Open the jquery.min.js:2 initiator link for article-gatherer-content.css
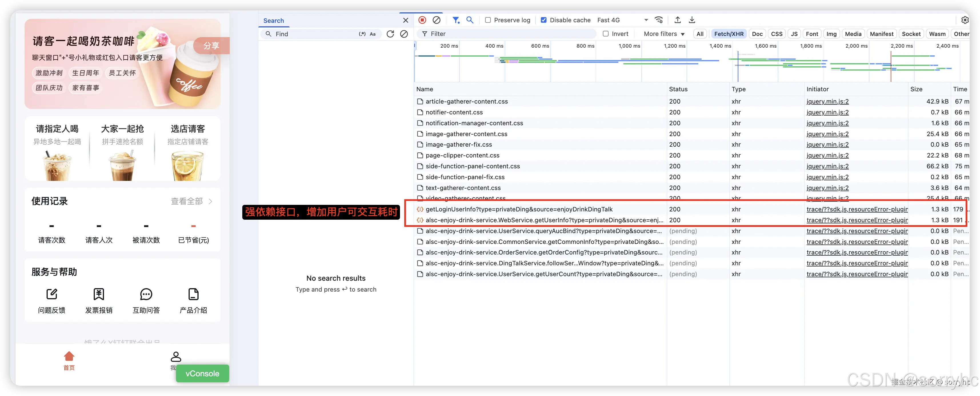Image resolution: width=980 pixels, height=396 pixels. click(827, 102)
